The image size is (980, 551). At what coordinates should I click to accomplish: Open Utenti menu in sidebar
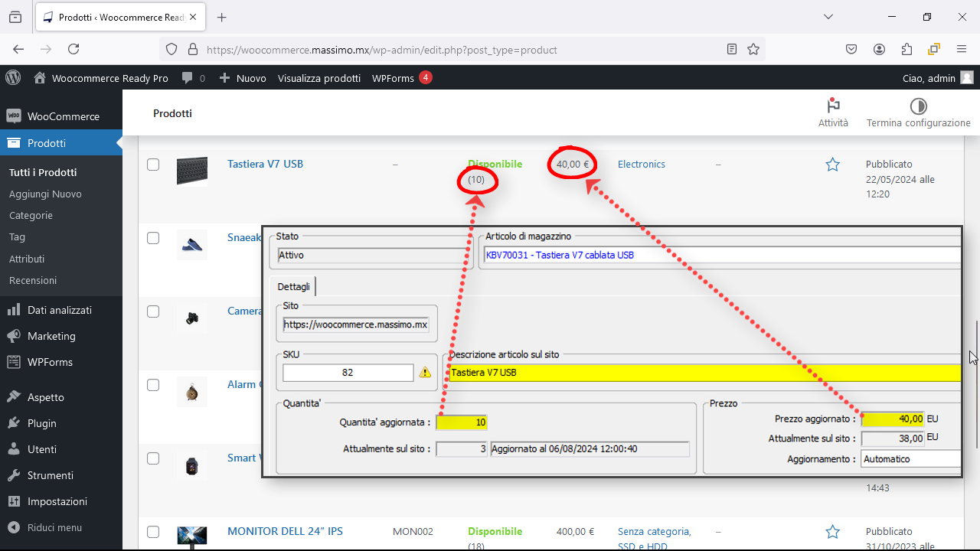pyautogui.click(x=61, y=449)
